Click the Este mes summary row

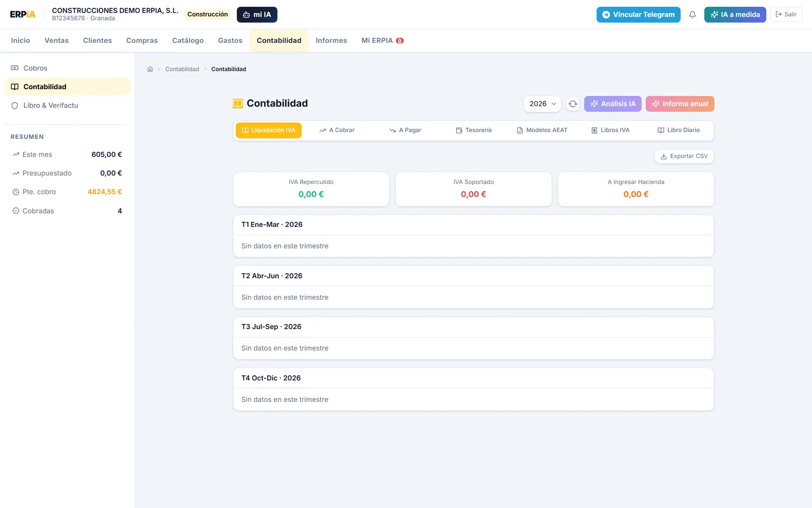[67, 155]
